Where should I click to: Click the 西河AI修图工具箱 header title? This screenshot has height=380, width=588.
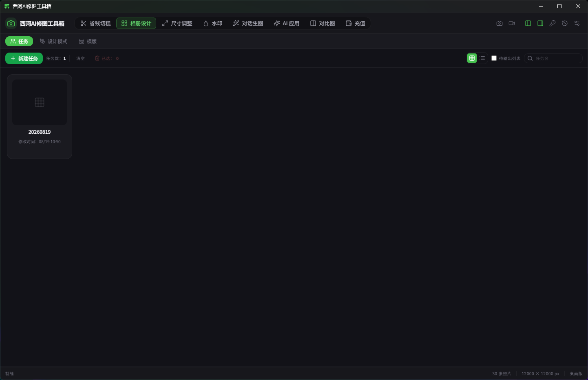[42, 24]
